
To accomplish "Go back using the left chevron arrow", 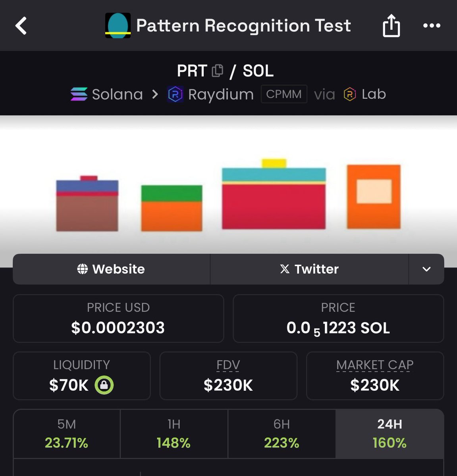I will click(x=21, y=26).
